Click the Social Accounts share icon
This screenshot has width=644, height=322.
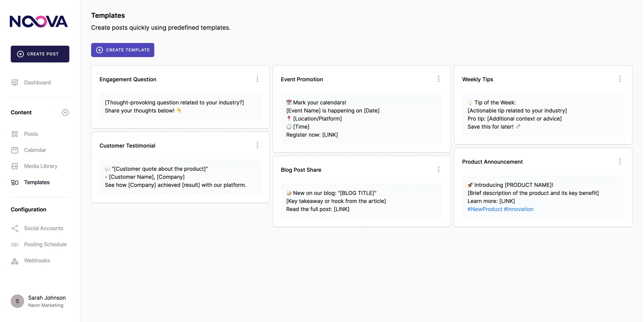click(x=15, y=228)
